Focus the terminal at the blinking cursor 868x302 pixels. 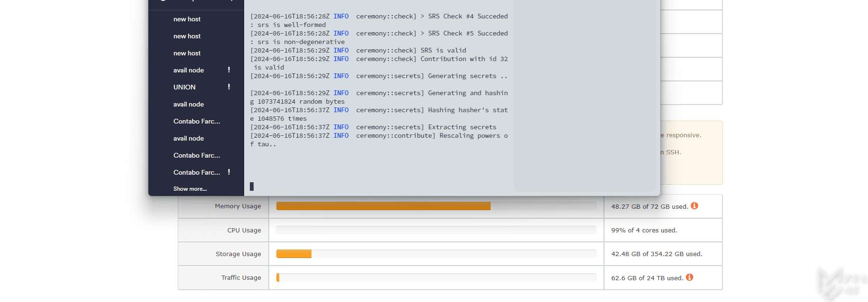252,187
